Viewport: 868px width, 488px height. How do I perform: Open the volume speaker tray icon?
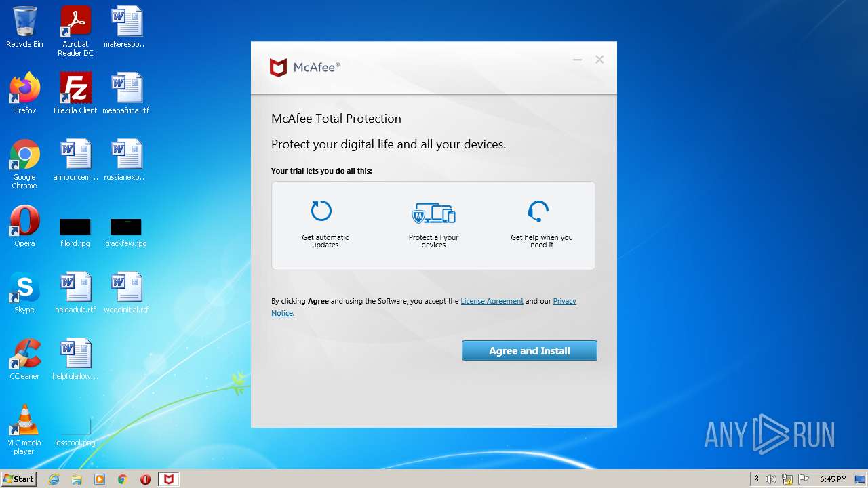pos(771,479)
